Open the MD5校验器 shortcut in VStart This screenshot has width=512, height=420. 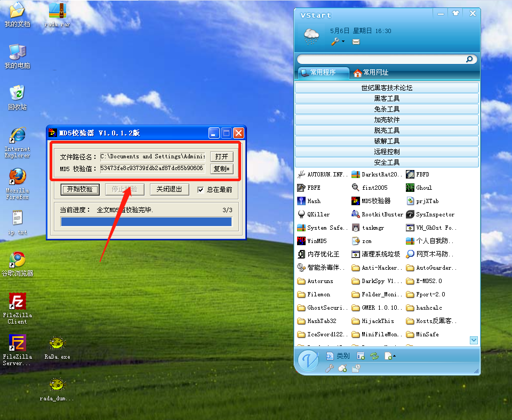click(371, 201)
